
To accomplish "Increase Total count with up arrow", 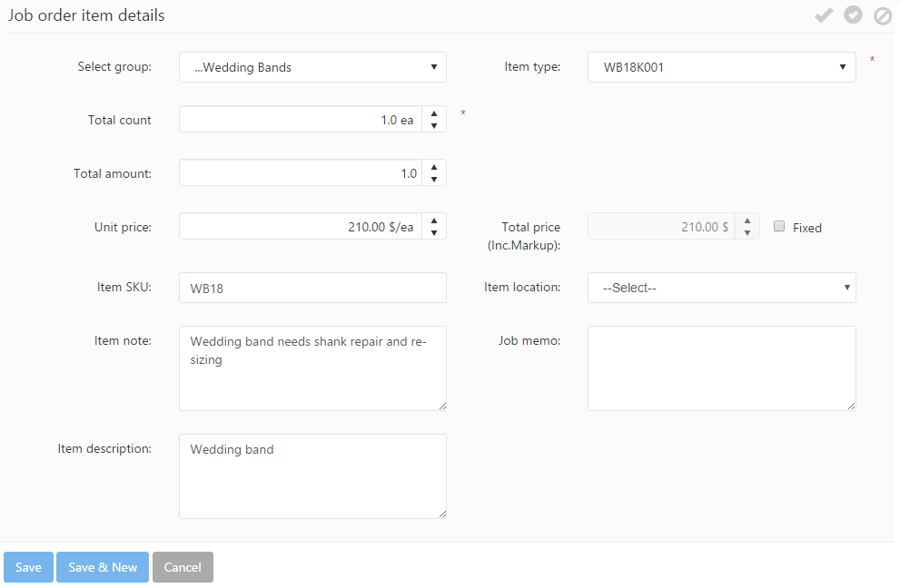I will [x=434, y=114].
